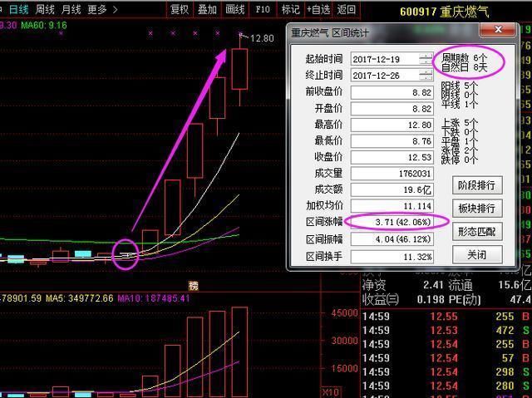Select the 区间换手 value 11.32%

coord(392,257)
